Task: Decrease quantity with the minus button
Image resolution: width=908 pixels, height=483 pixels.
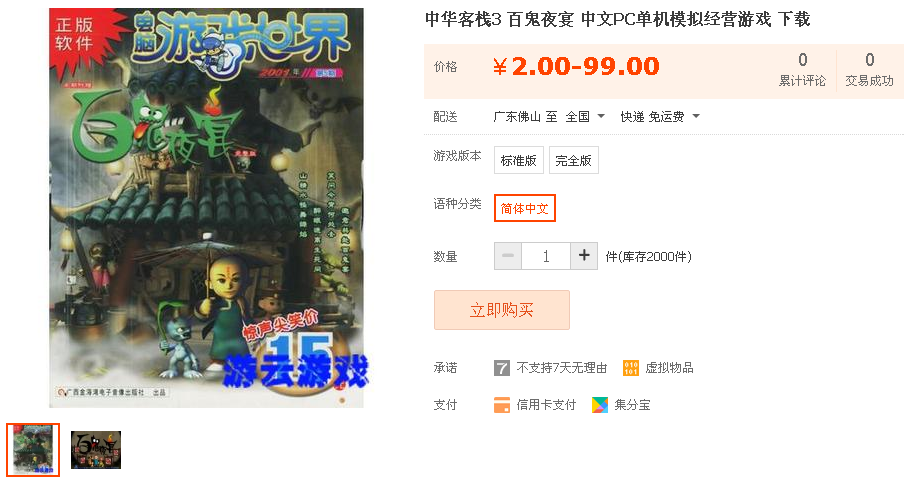Action: pos(508,255)
